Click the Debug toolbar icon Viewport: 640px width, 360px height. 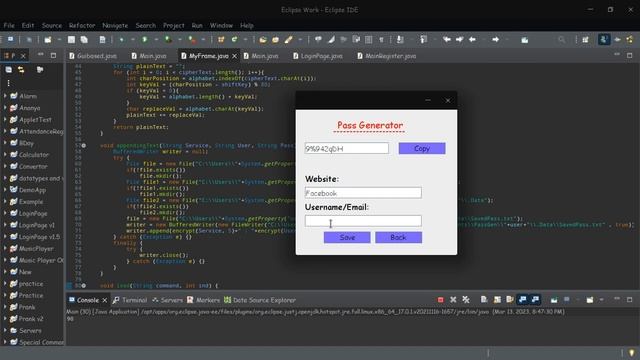point(121,40)
